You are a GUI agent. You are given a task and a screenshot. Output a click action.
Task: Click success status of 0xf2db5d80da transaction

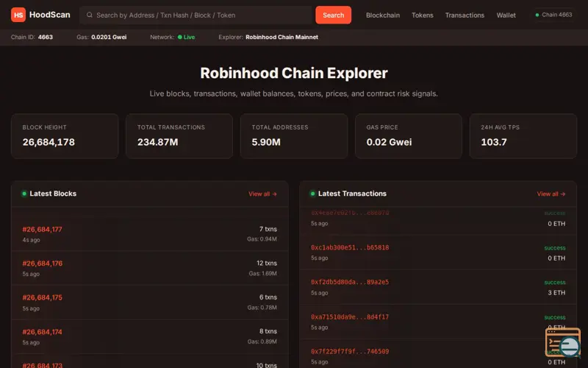555,283
